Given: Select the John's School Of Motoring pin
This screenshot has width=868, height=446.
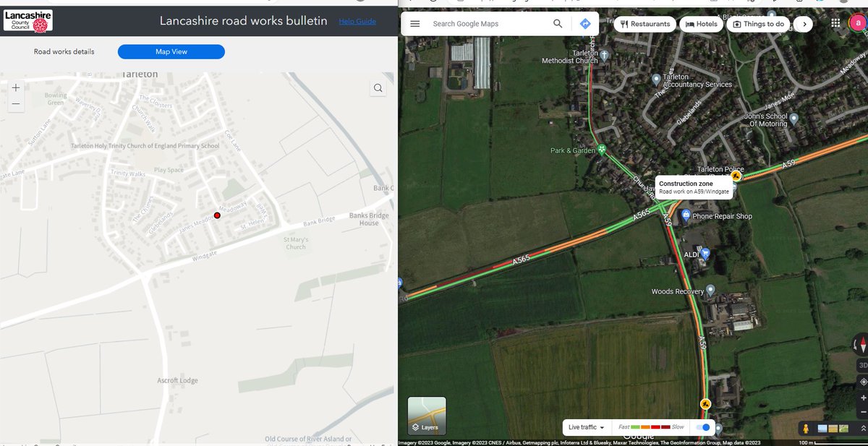Looking at the screenshot, I should pos(793,118).
